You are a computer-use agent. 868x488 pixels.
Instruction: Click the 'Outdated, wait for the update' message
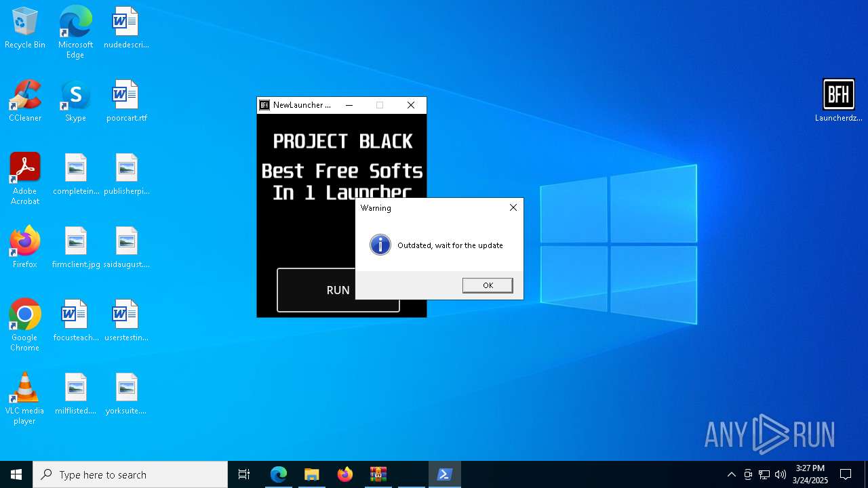click(x=450, y=245)
